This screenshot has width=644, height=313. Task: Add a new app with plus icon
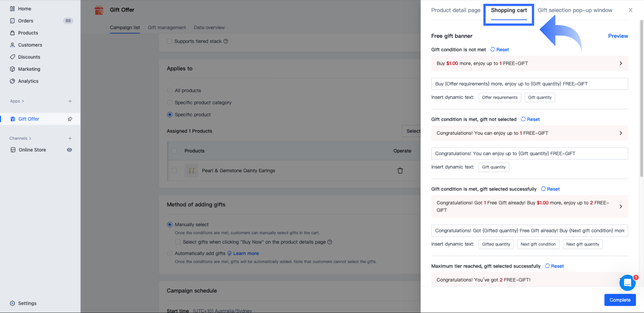[x=70, y=101]
